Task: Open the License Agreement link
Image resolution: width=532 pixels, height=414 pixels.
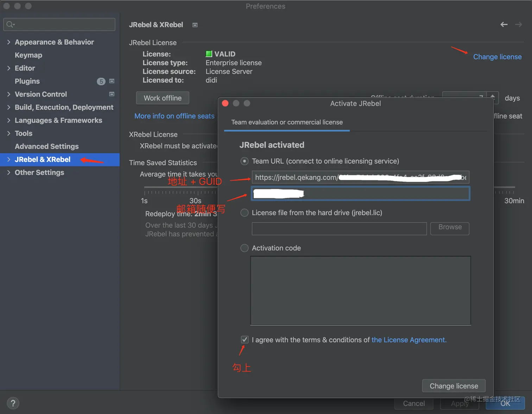Action: [409, 340]
